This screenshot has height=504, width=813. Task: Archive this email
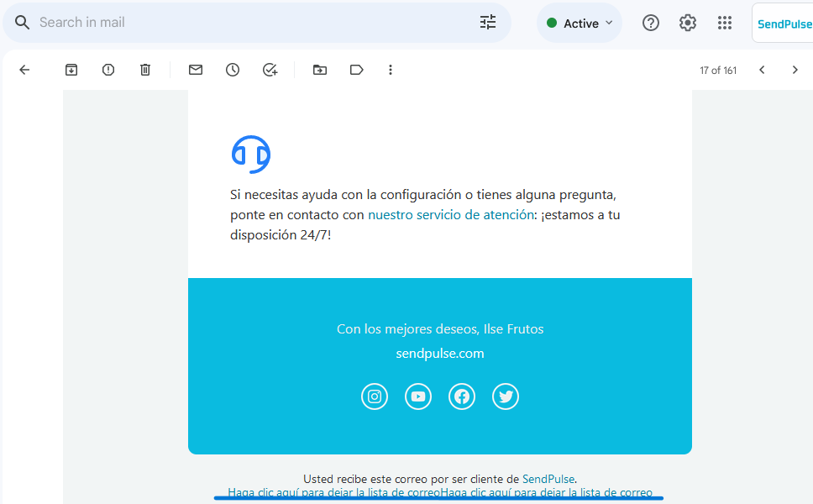[x=71, y=70]
